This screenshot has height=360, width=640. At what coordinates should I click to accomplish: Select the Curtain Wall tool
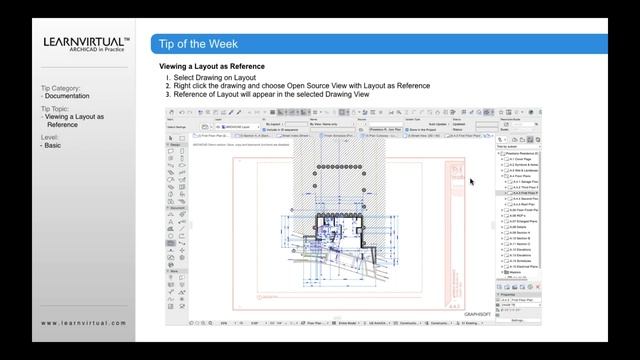point(182,187)
